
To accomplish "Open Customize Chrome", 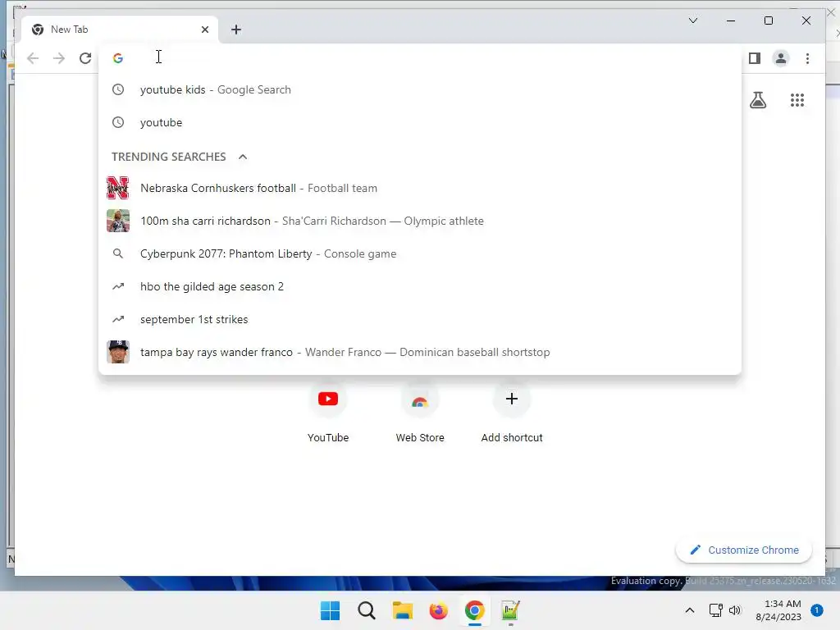I will pyautogui.click(x=743, y=550).
